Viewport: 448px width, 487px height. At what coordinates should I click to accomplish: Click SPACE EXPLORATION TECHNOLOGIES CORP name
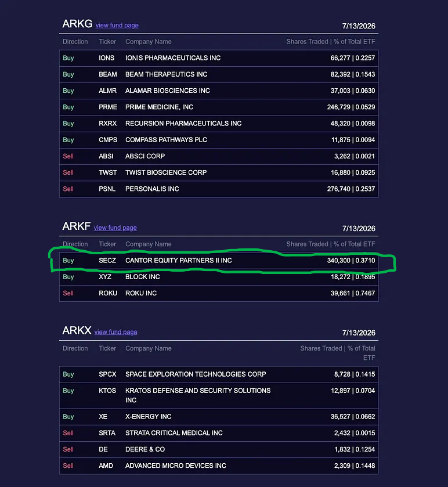click(196, 374)
